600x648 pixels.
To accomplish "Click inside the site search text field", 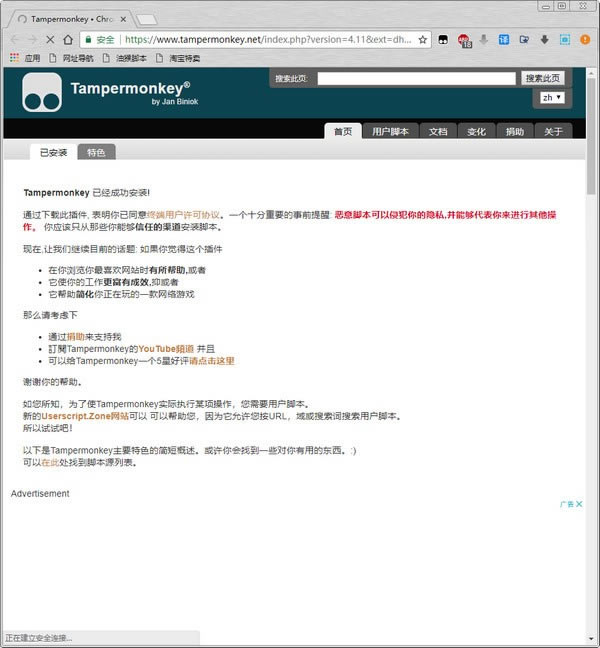I will click(416, 78).
